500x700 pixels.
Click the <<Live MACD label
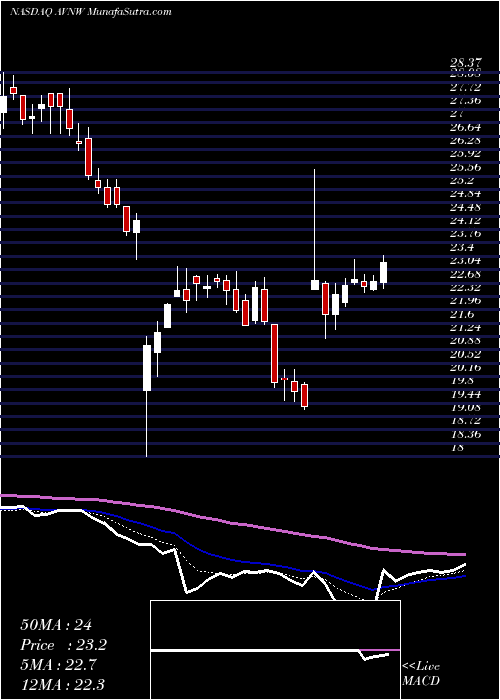point(421,674)
